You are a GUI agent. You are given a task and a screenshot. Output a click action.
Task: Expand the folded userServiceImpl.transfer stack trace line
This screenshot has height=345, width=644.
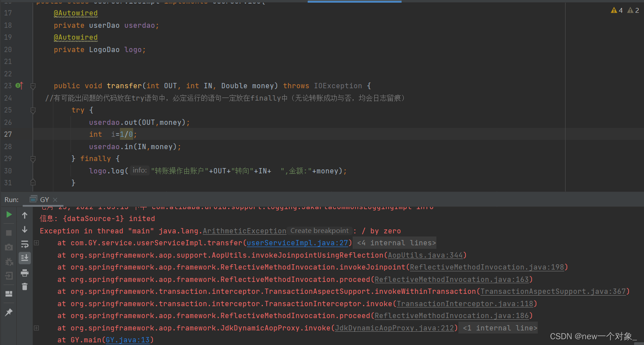tap(36, 243)
